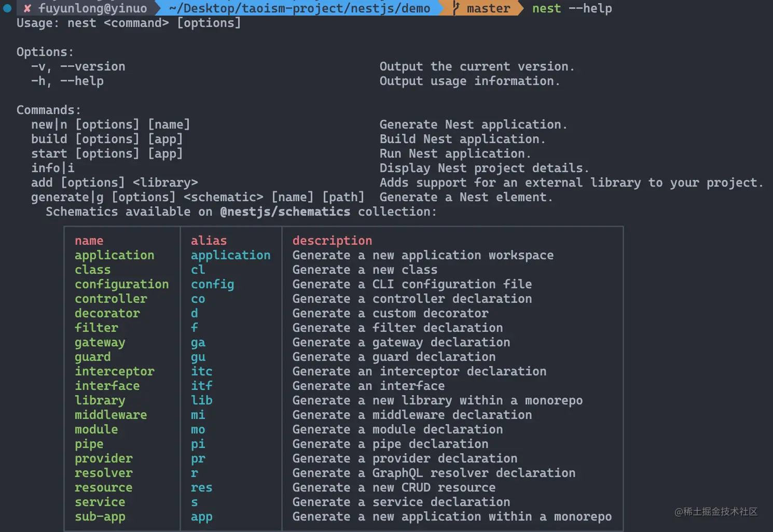Select 'resolver' in the name column
773x532 pixels.
103,473
